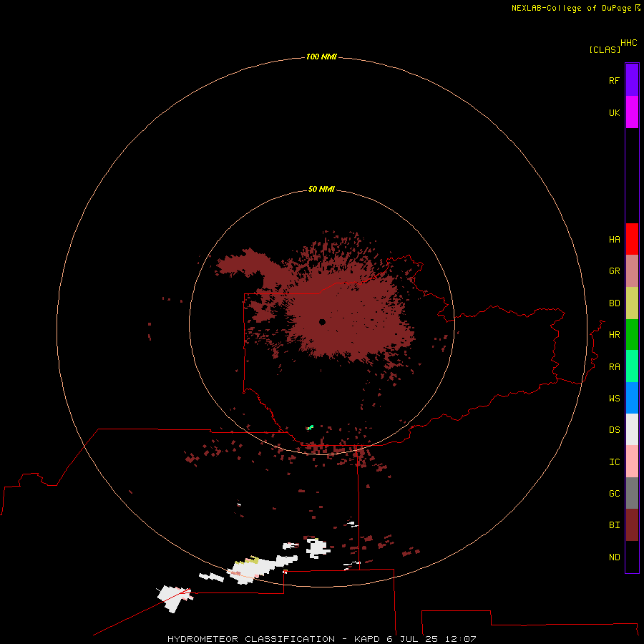Click the radar site center dot
Viewport: 644px width, 644px height.
click(323, 322)
